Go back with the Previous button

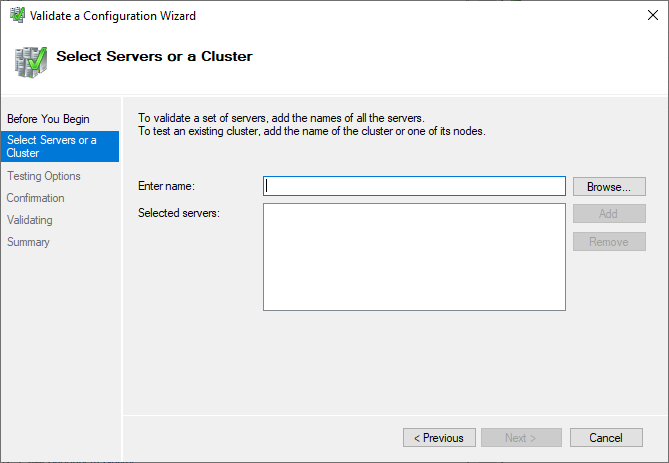point(439,438)
